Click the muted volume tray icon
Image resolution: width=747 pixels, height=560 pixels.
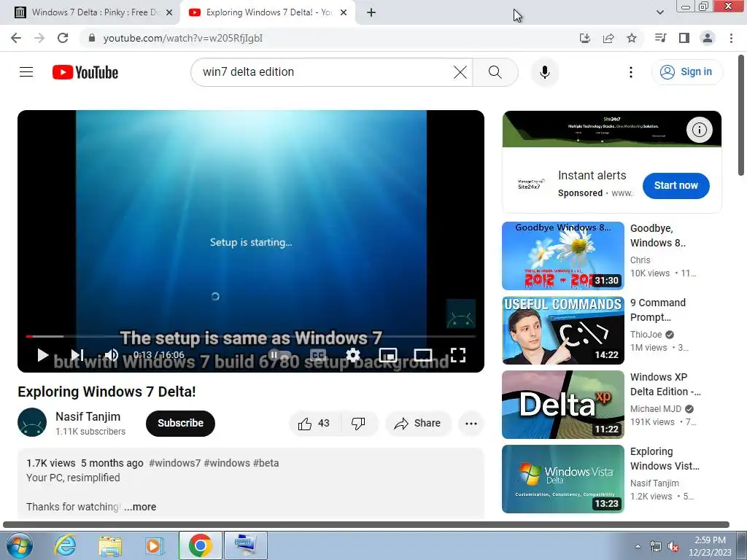673,546
